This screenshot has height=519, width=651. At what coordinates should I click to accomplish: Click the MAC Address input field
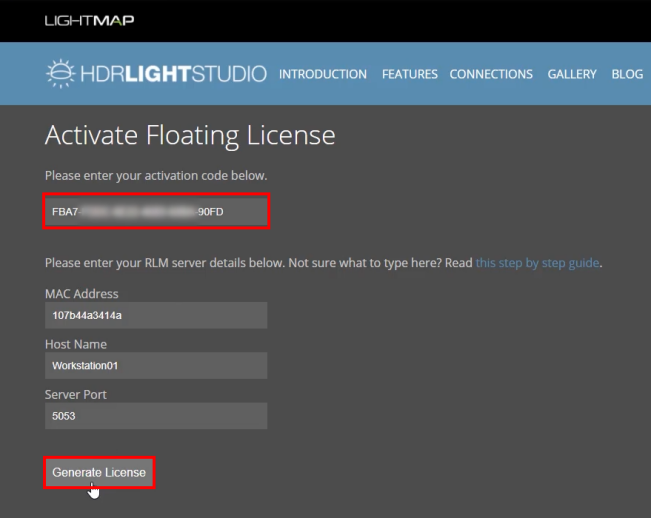[x=156, y=315]
